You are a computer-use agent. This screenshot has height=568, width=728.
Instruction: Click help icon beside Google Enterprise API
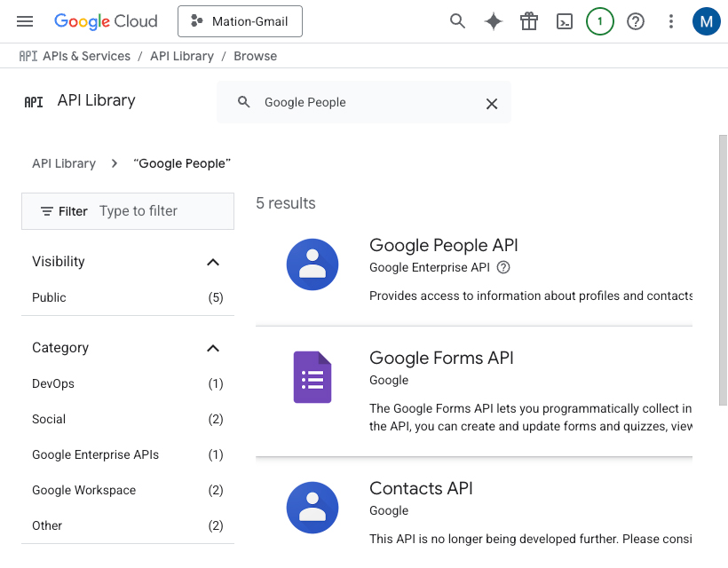tap(503, 267)
